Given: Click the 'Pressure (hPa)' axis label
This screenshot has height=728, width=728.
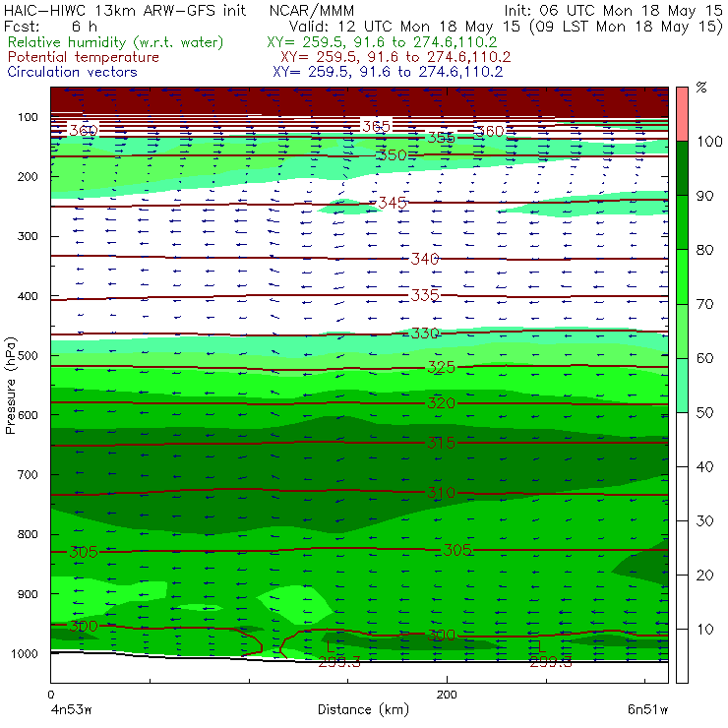Looking at the screenshot, I should [10, 386].
